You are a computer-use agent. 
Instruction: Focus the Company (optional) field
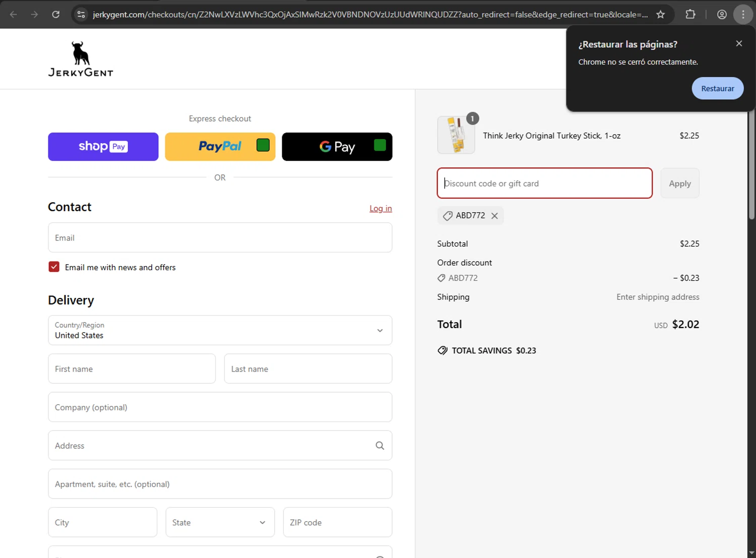click(x=220, y=407)
